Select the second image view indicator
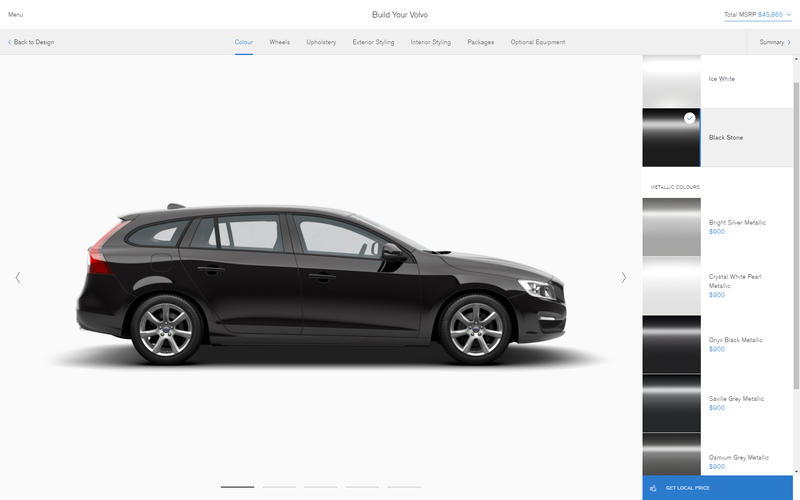The image size is (800, 500). point(279,487)
